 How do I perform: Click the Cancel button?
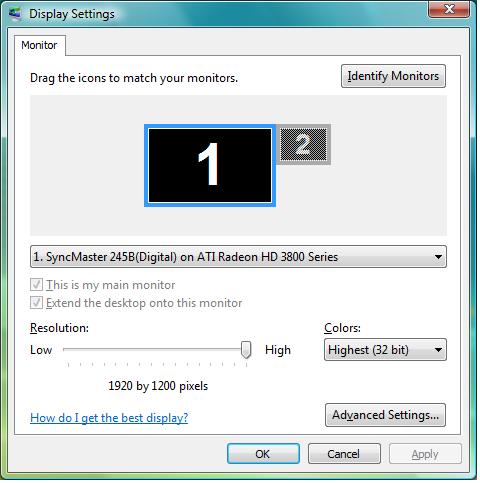[x=344, y=454]
